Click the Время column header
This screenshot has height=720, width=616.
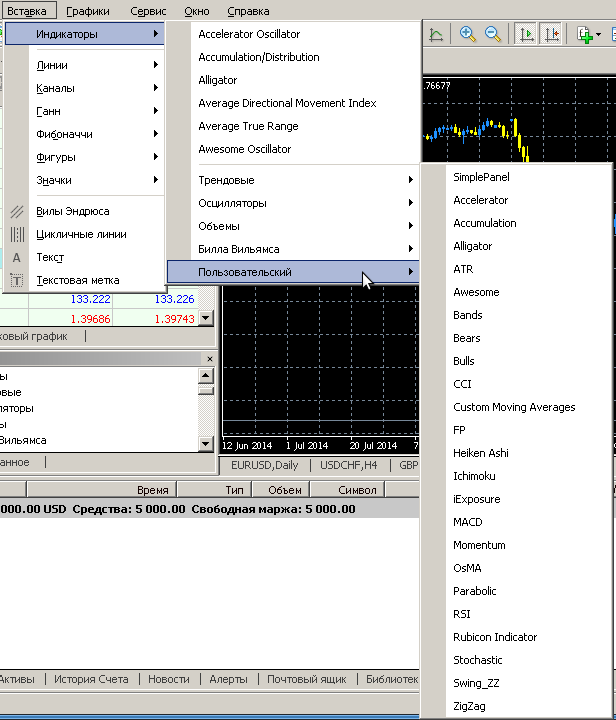click(101, 490)
